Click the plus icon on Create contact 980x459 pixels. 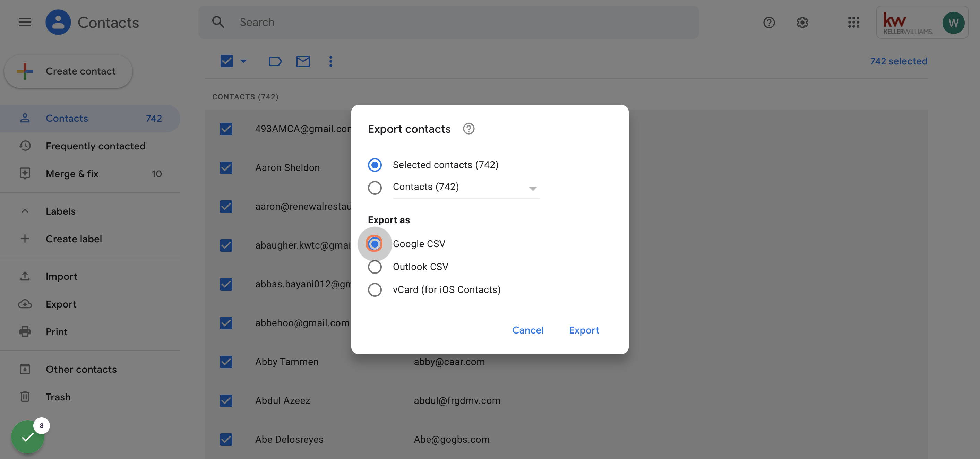pyautogui.click(x=25, y=71)
